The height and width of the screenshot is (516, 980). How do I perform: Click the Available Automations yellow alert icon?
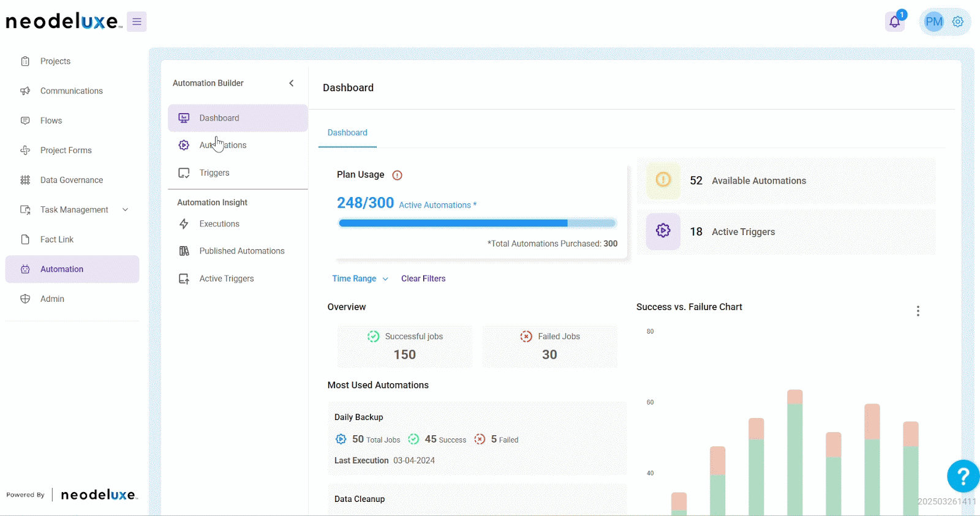[663, 180]
